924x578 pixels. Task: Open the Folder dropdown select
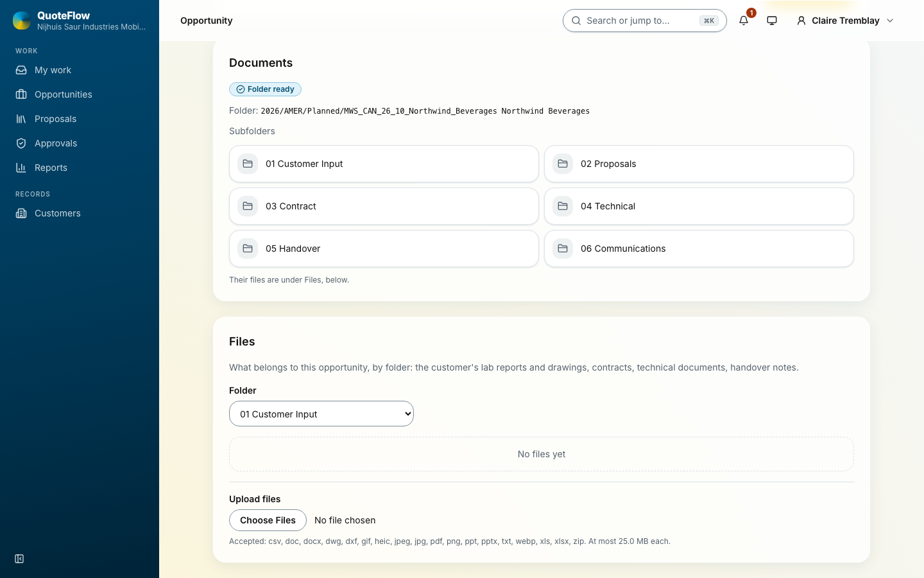pyautogui.click(x=321, y=414)
